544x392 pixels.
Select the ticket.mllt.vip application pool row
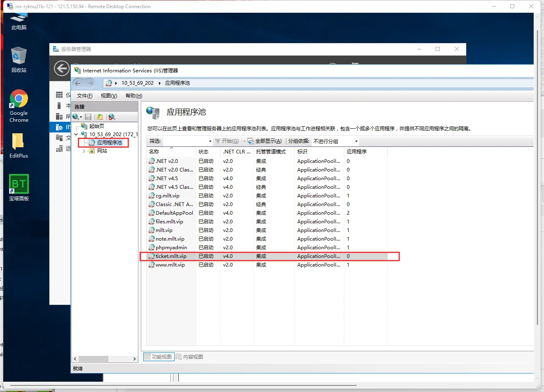coord(268,256)
